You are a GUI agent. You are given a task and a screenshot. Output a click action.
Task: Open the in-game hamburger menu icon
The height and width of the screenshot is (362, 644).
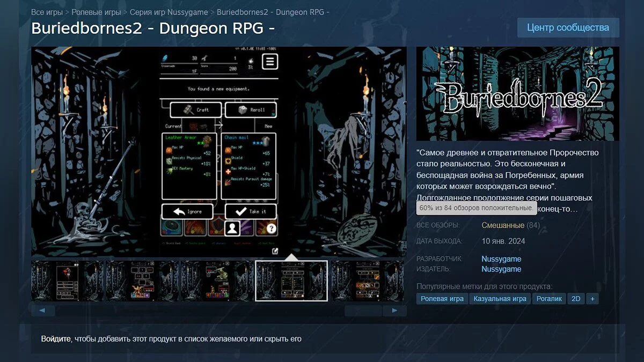(x=269, y=61)
